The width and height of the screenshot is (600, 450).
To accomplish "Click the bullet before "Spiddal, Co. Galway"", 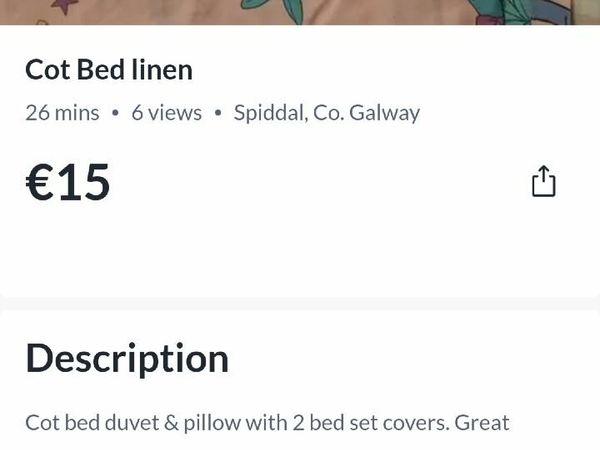I will coord(218,113).
